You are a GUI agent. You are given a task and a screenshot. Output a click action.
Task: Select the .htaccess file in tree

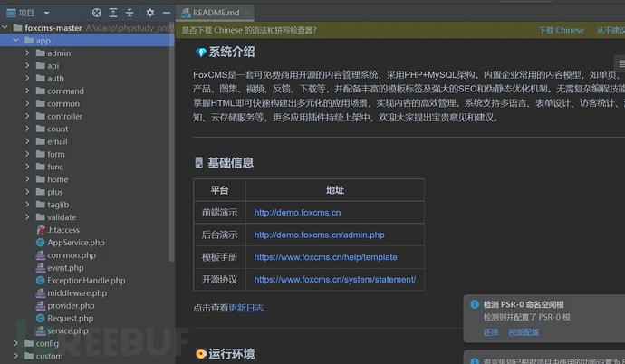(x=62, y=230)
